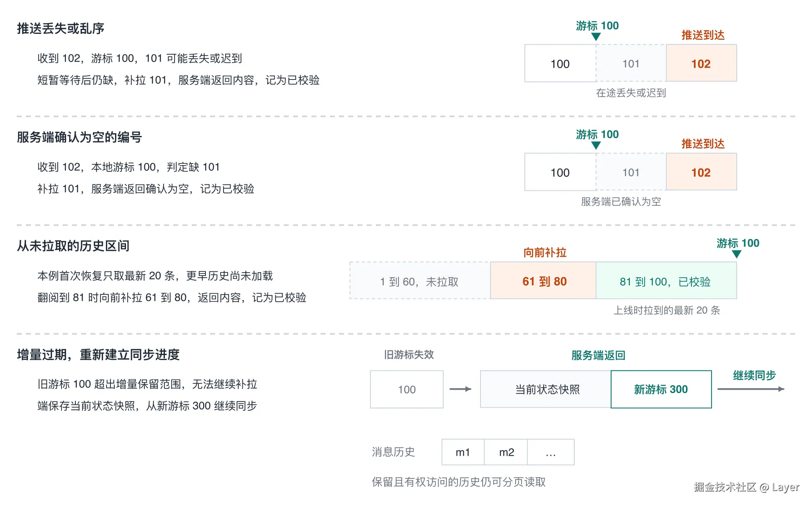This screenshot has height=506, width=812.
Task: Click the orange 61 到 80 box
Action: (543, 281)
